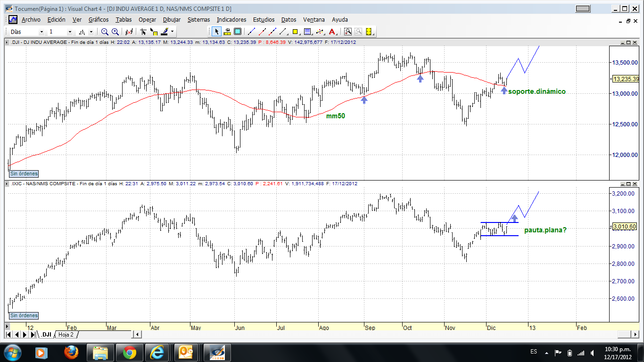Open the chart type bars dropdown
Viewport: 644px width, 362px height.
(91, 32)
